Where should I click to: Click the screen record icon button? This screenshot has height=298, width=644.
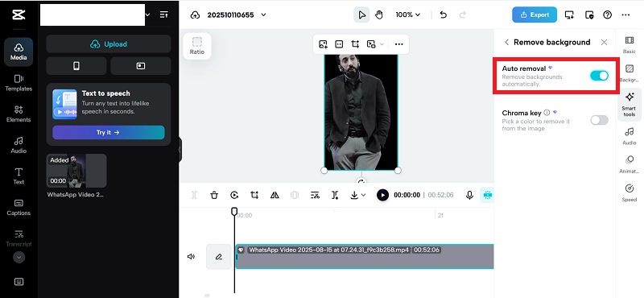[x=141, y=66]
